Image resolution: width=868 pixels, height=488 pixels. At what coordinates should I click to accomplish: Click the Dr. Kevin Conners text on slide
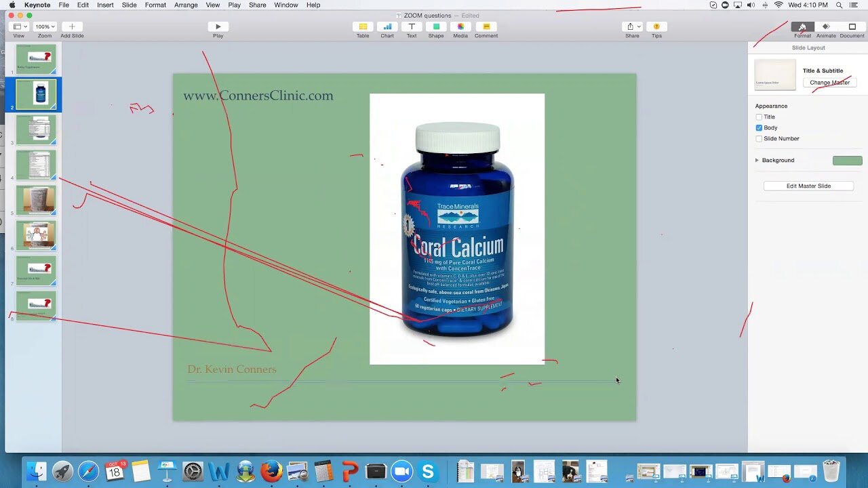click(x=232, y=369)
